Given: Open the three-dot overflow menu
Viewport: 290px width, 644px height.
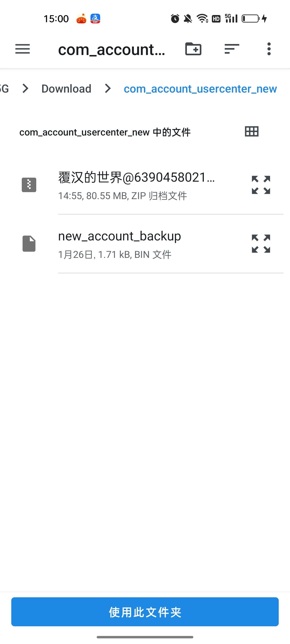Looking at the screenshot, I should 268,49.
